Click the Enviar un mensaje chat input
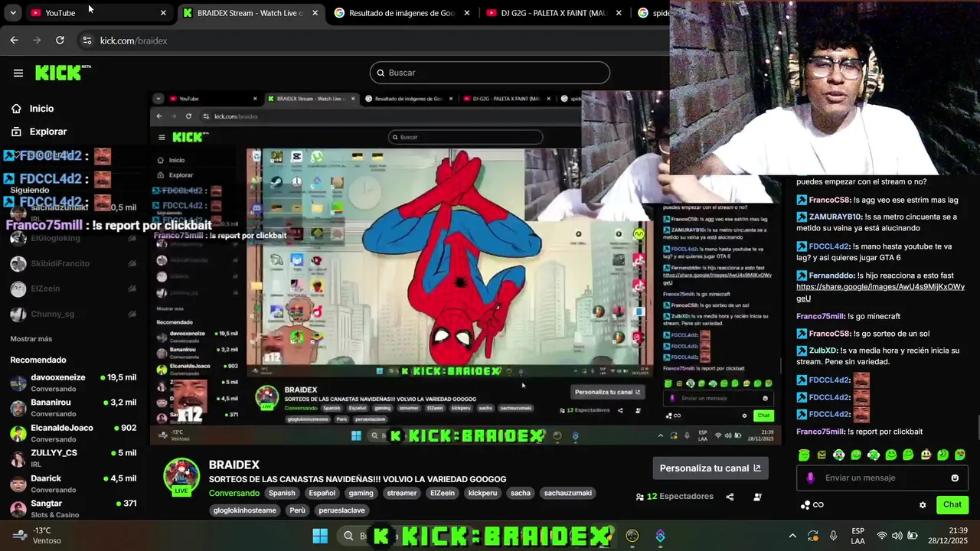 [883, 478]
